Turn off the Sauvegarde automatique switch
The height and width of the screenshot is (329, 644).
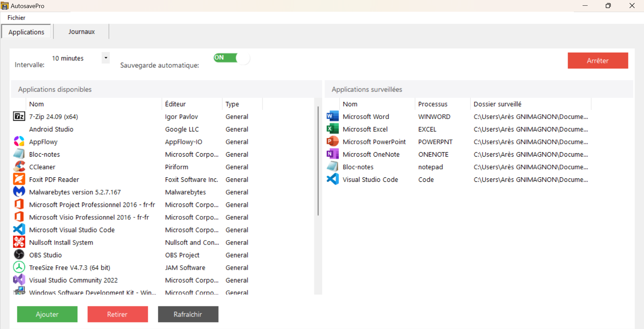pyautogui.click(x=232, y=58)
